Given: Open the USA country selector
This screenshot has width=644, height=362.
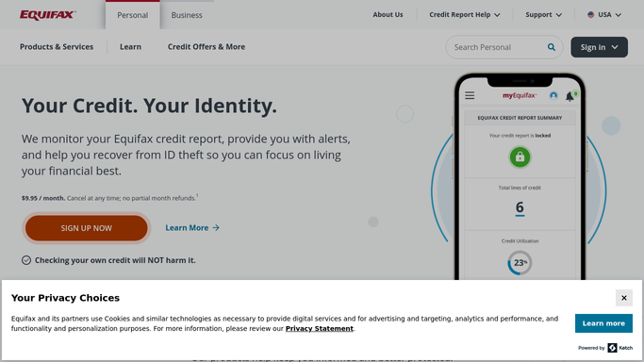Looking at the screenshot, I should pos(604,15).
